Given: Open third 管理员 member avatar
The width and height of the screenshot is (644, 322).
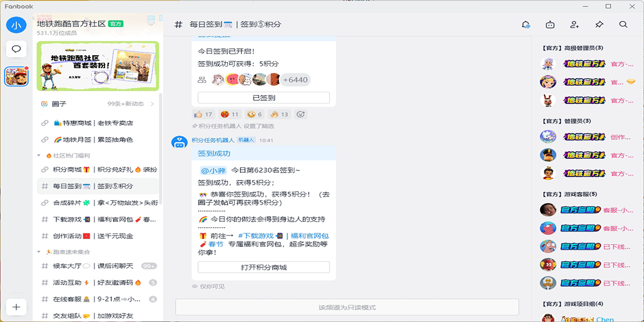Looking at the screenshot, I should coord(547,173).
